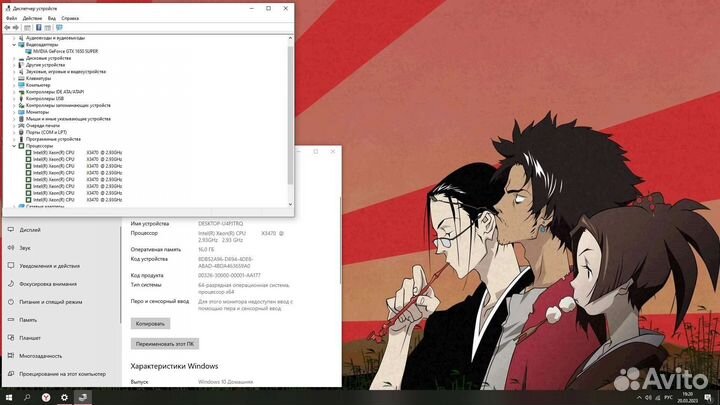Select DESKTOP device name text
The image size is (720, 405).
(221, 224)
